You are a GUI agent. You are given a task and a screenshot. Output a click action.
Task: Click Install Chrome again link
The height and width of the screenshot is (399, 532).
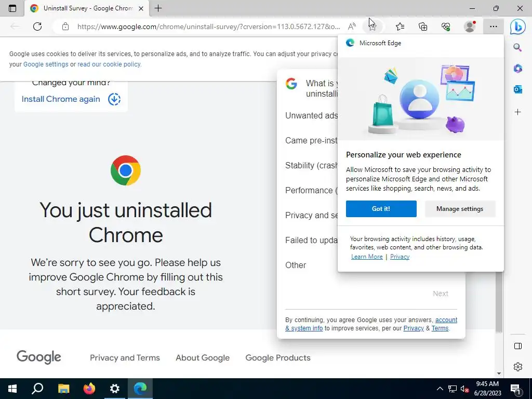pyautogui.click(x=61, y=99)
